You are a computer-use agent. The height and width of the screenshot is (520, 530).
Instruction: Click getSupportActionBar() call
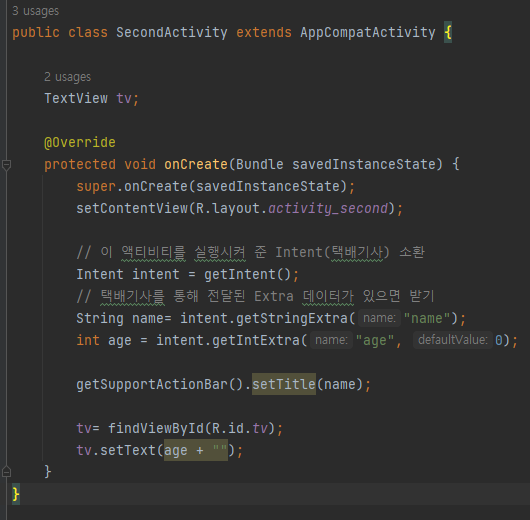point(159,384)
